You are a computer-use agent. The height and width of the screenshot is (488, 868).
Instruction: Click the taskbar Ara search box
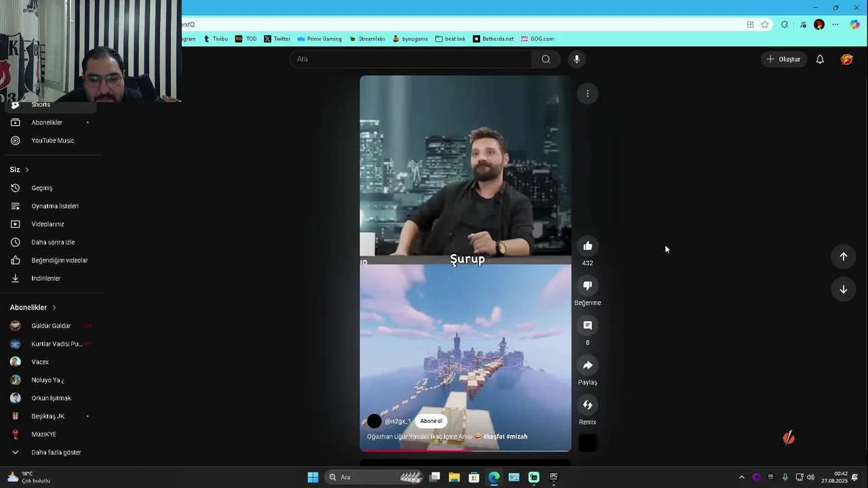coord(375,477)
